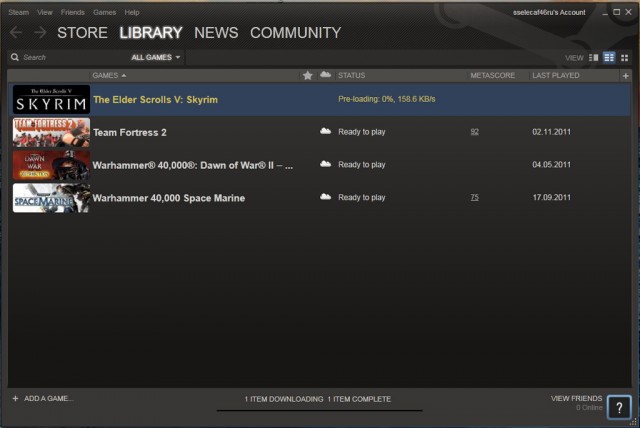The width and height of the screenshot is (640, 428).
Task: Go to the LIBRARY tab
Action: point(151,33)
